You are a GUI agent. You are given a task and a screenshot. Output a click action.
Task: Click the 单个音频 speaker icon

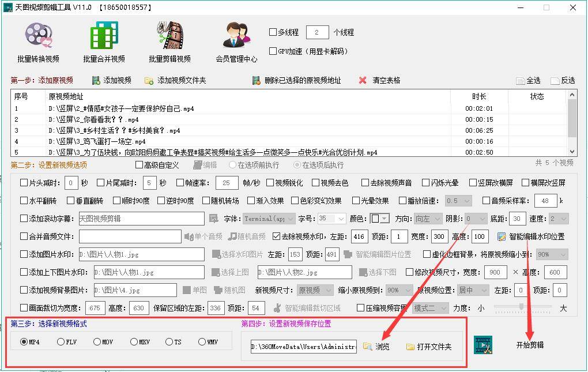click(189, 236)
